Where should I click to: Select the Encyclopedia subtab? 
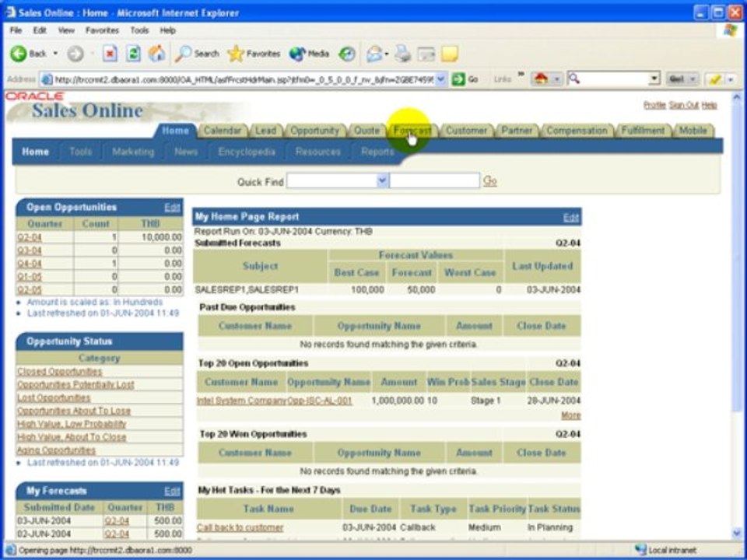(x=247, y=152)
